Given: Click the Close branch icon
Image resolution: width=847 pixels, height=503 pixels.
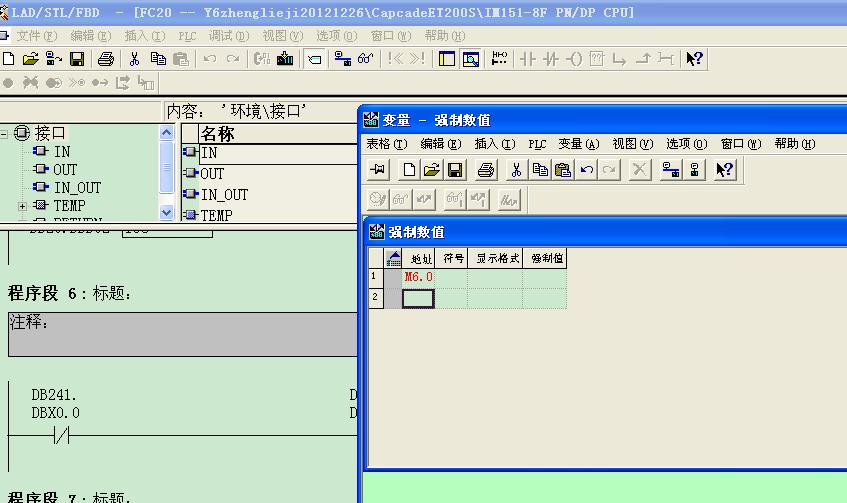Looking at the screenshot, I should click(643, 59).
